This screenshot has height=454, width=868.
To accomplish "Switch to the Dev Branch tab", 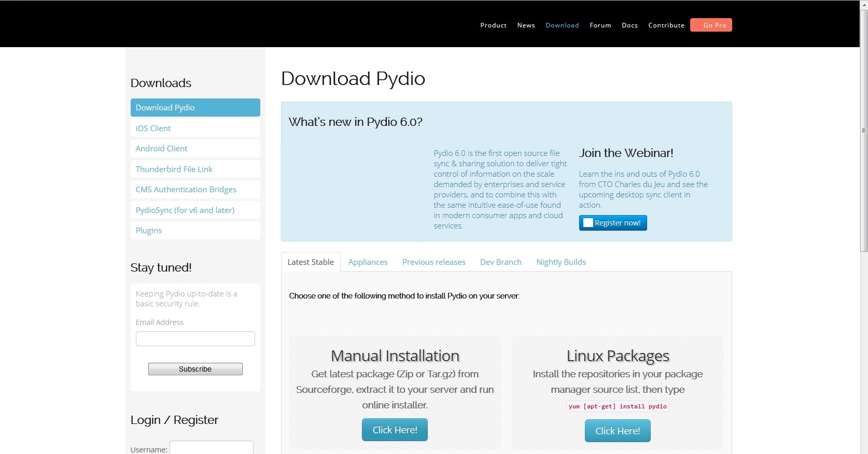I will tap(500, 262).
